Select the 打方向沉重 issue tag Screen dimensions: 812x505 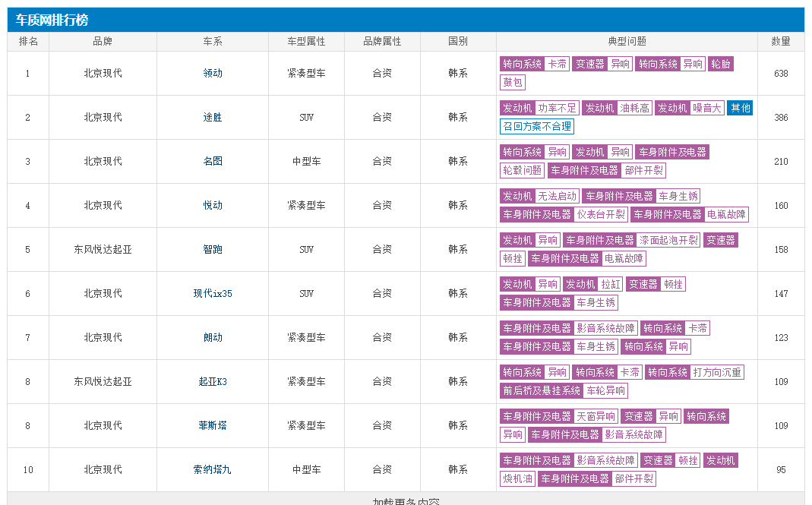(717, 372)
